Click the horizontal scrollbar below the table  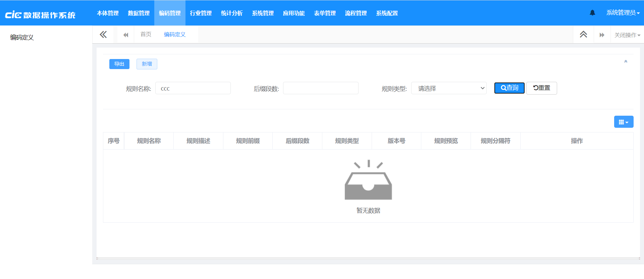pyautogui.click(x=368, y=258)
